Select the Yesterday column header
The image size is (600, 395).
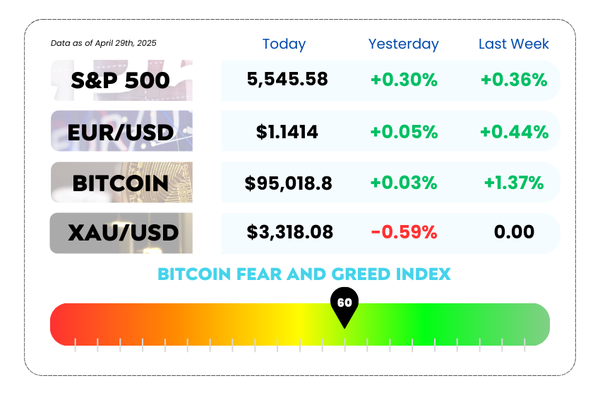click(403, 44)
